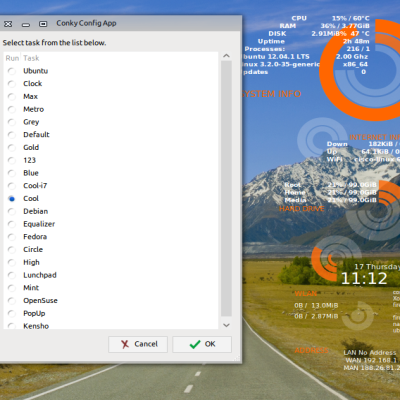Click the HARD DRIVE heading on the desktop

tap(302, 209)
